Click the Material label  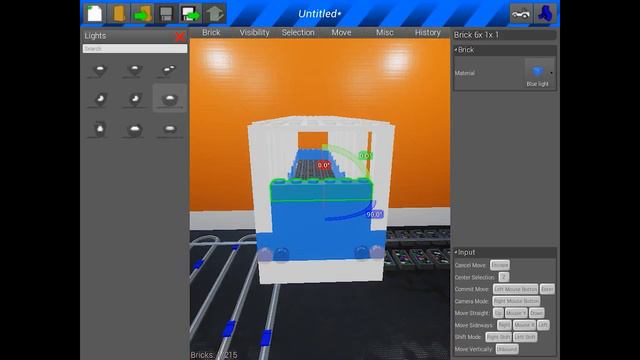(x=464, y=73)
